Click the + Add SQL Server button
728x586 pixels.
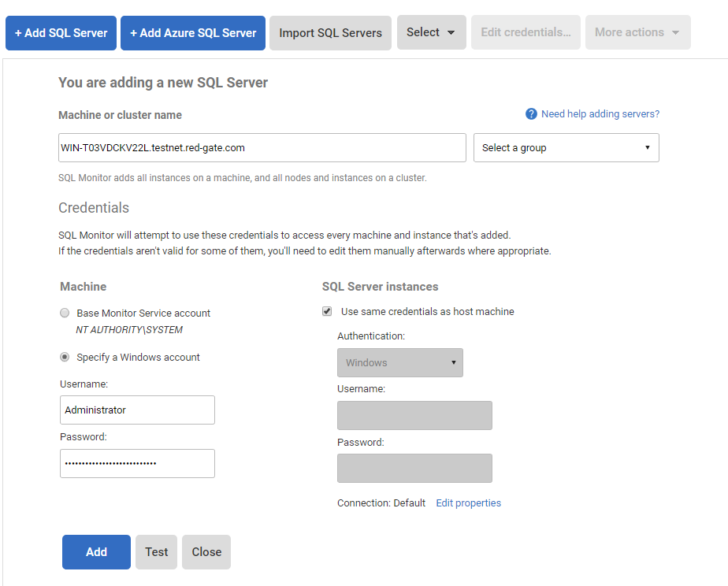pos(61,33)
